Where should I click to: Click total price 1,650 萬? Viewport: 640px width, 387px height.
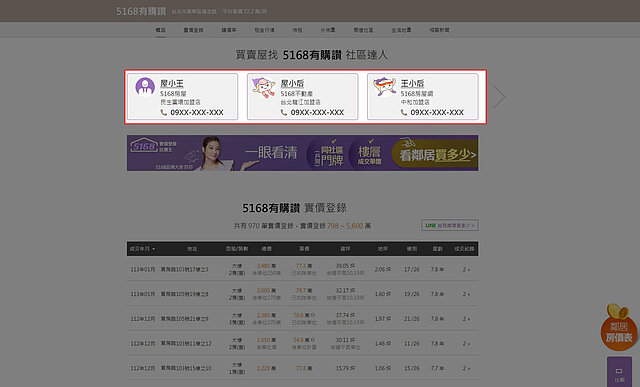pos(267,340)
